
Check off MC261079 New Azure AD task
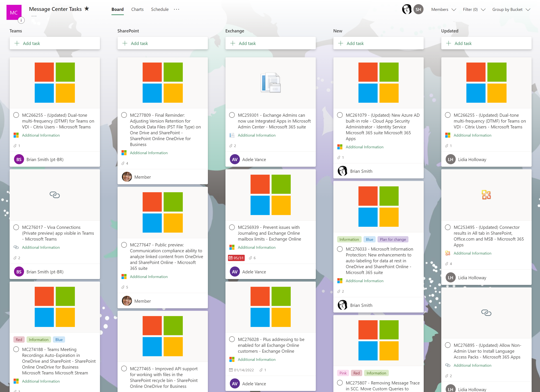(x=340, y=115)
